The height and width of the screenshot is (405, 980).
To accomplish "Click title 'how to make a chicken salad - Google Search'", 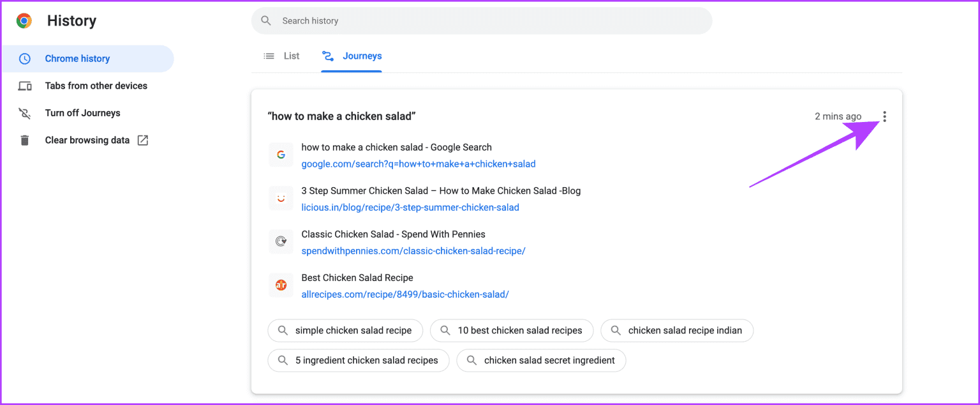I will pyautogui.click(x=397, y=148).
